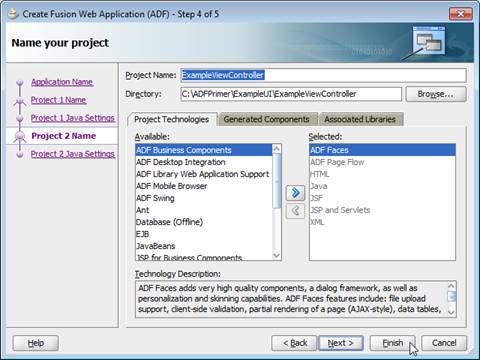Select ADF Desktop Integration
Screen dimensions: 480x360
(204, 162)
